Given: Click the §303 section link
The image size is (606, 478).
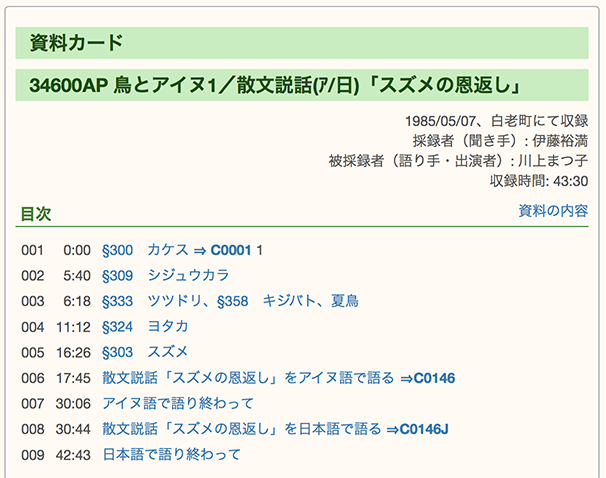Looking at the screenshot, I should coord(117,352).
